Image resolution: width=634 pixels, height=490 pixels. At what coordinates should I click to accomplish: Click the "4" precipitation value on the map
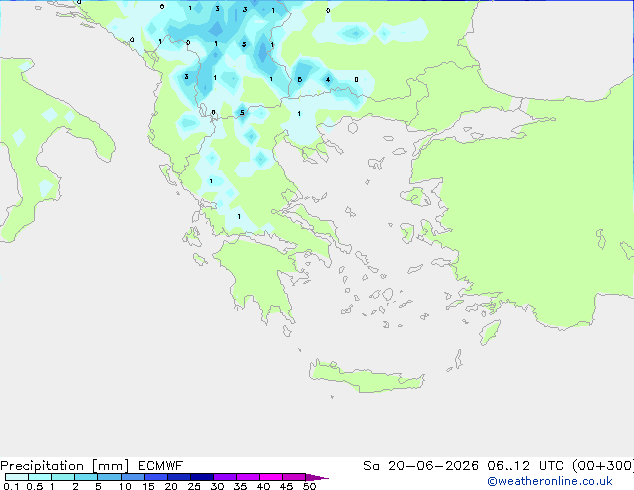point(328,80)
